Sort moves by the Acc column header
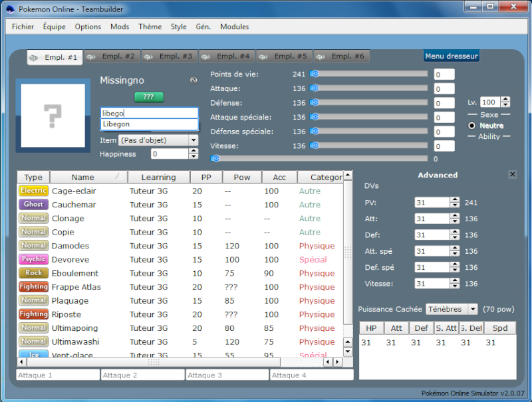Image resolution: width=532 pixels, height=402 pixels. (279, 177)
